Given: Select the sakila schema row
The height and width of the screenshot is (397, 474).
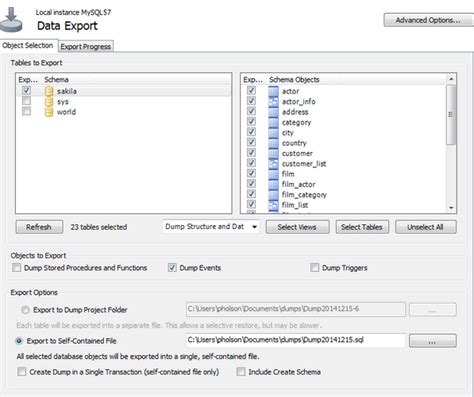Looking at the screenshot, I should [x=124, y=91].
